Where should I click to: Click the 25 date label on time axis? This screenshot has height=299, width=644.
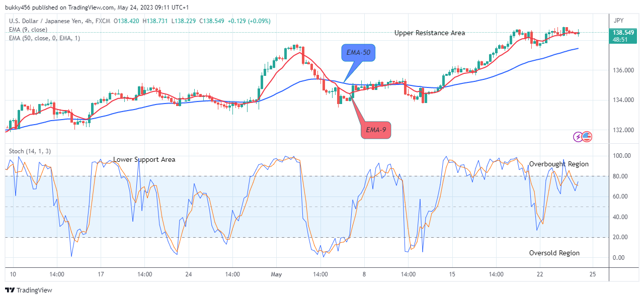click(x=593, y=274)
